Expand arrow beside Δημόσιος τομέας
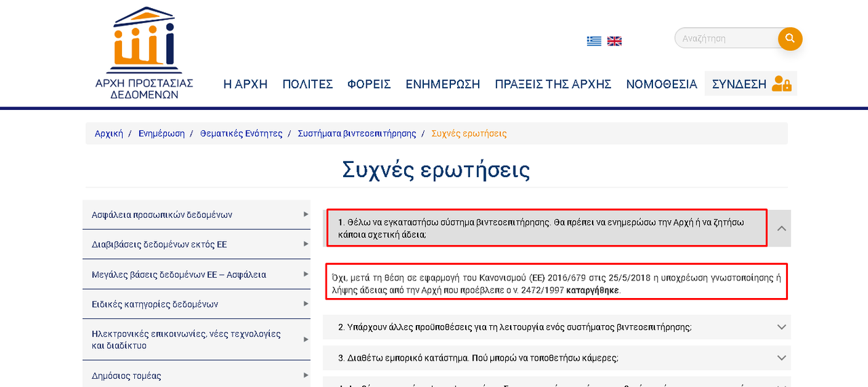This screenshot has height=387, width=868. [306, 375]
